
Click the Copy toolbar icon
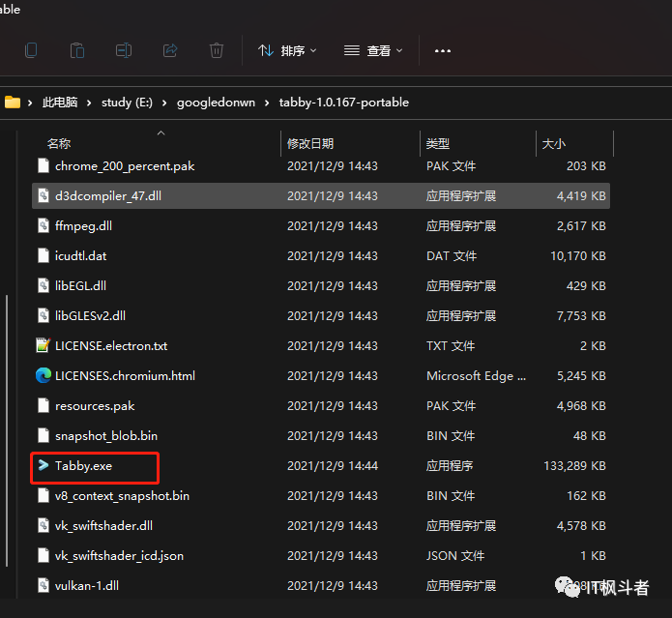point(31,50)
